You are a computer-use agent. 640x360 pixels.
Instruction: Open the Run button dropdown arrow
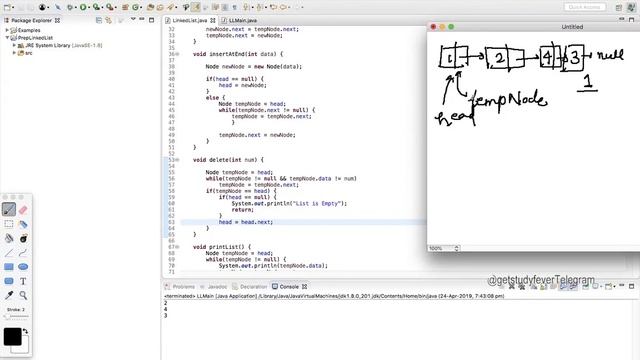click(x=89, y=7)
